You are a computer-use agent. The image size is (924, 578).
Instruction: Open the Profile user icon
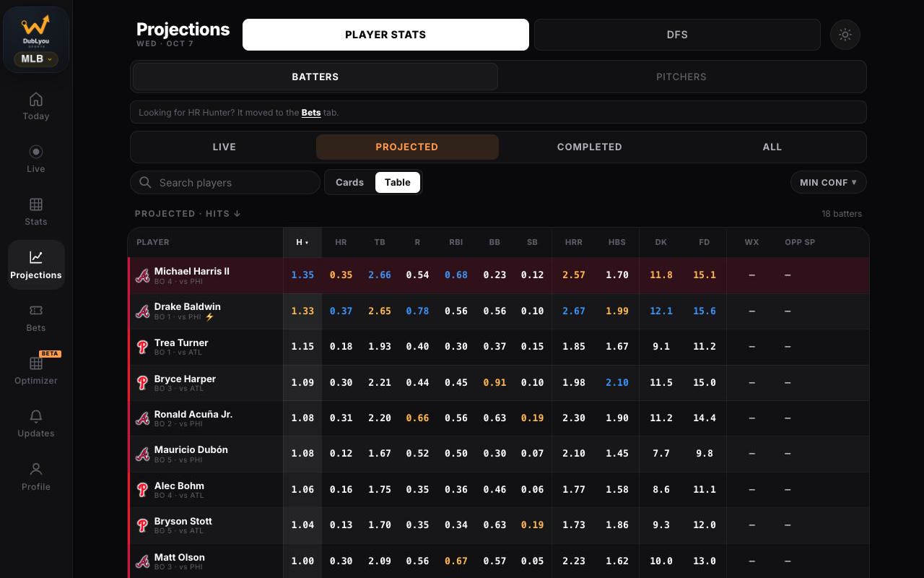pyautogui.click(x=36, y=469)
